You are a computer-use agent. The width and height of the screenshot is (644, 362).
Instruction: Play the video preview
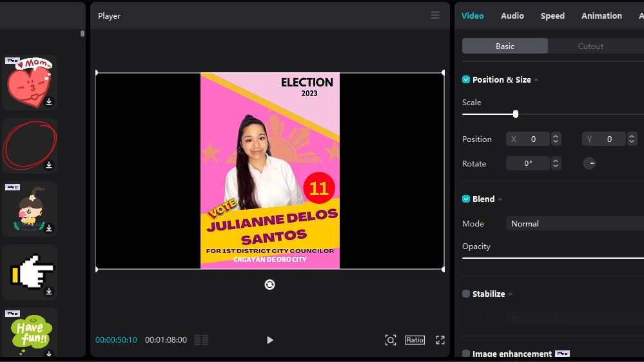pos(270,340)
